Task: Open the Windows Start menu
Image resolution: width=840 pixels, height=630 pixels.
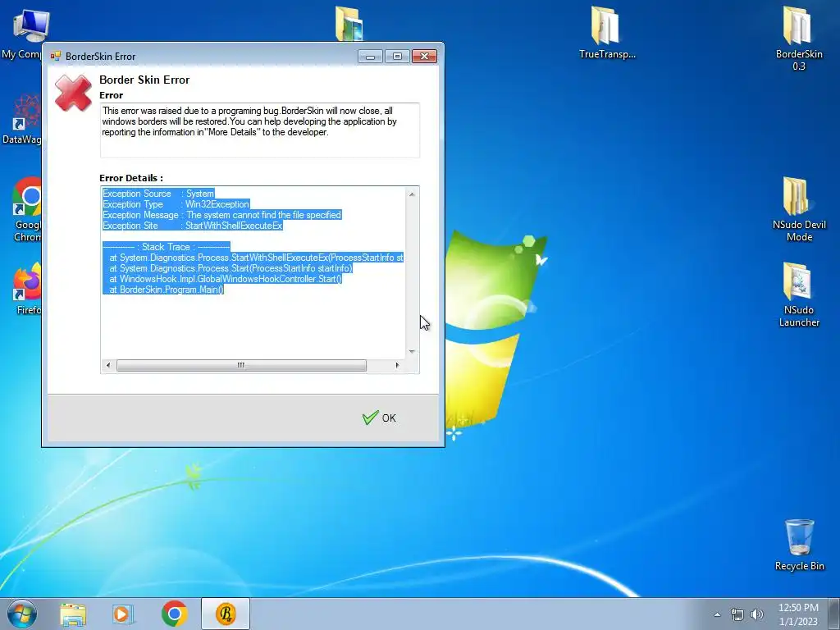Action: (22, 614)
